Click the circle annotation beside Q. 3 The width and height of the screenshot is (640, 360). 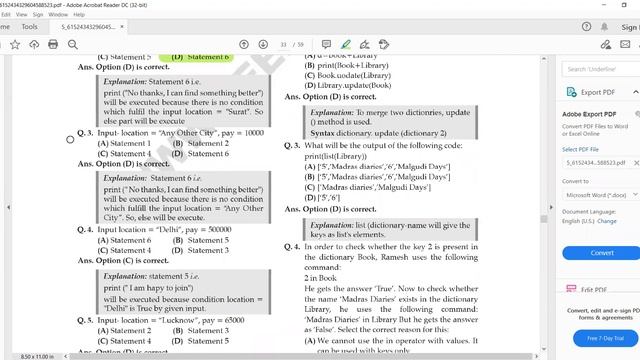[x=70, y=140]
